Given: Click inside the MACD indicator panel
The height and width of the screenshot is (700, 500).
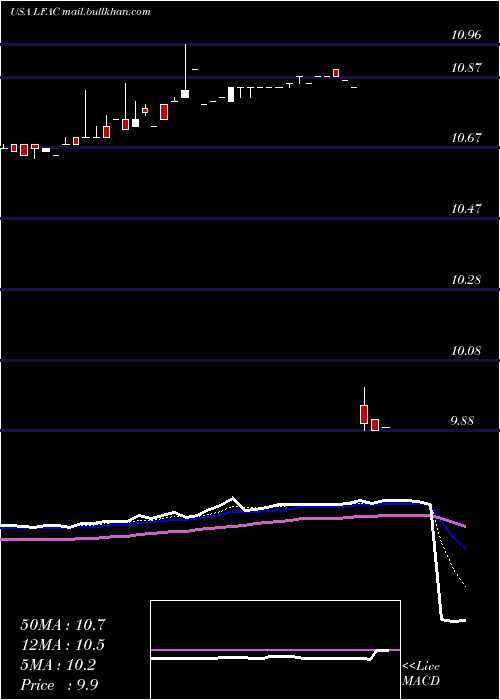Looking at the screenshot, I should coord(275,650).
